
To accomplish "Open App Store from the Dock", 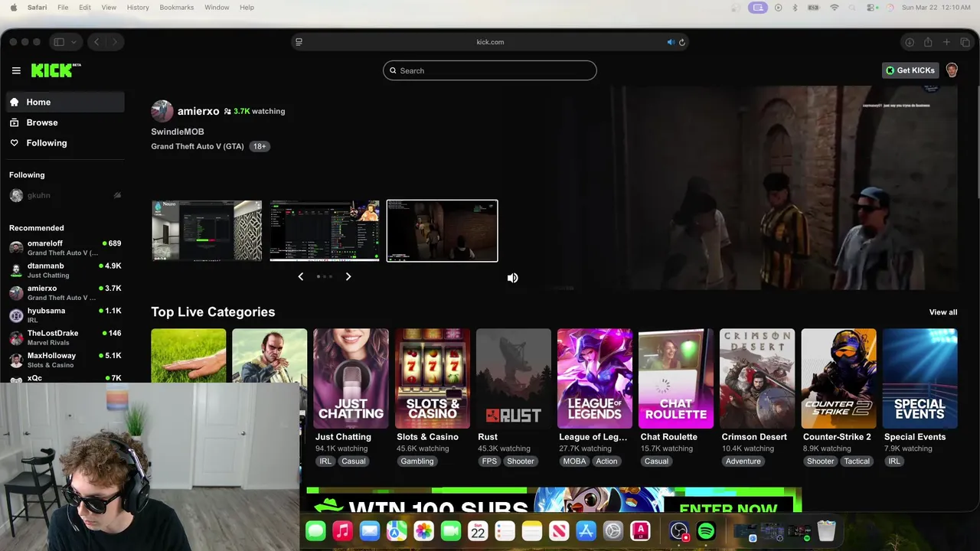I will (x=586, y=531).
